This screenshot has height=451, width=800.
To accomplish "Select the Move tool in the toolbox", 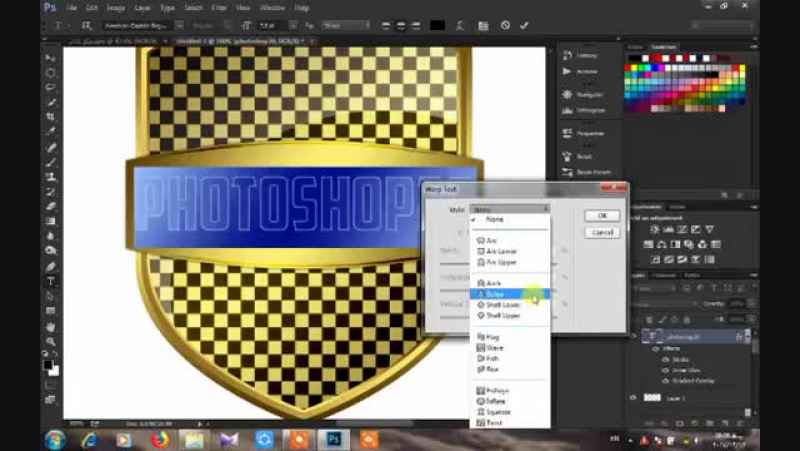I will click(50, 58).
